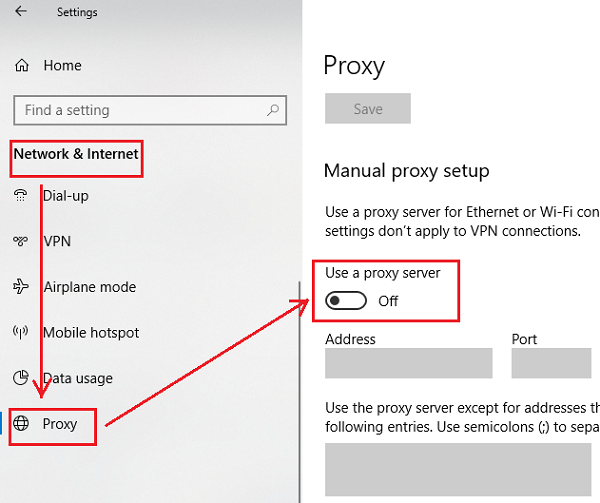Select VPN in the sidebar

click(x=57, y=242)
